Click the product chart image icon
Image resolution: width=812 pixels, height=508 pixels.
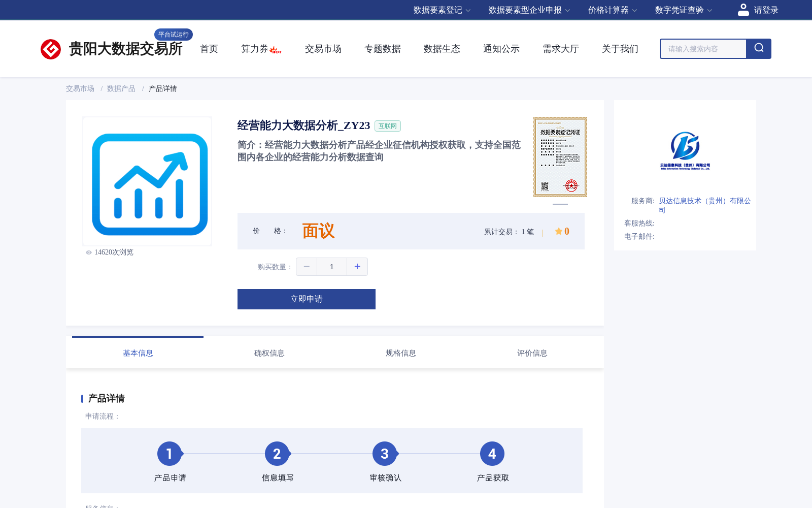click(147, 181)
